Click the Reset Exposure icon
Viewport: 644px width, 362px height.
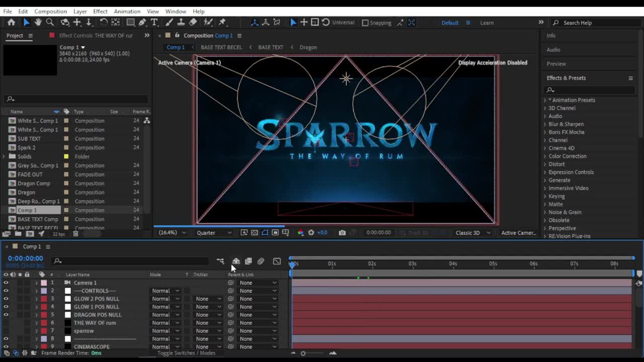click(311, 232)
